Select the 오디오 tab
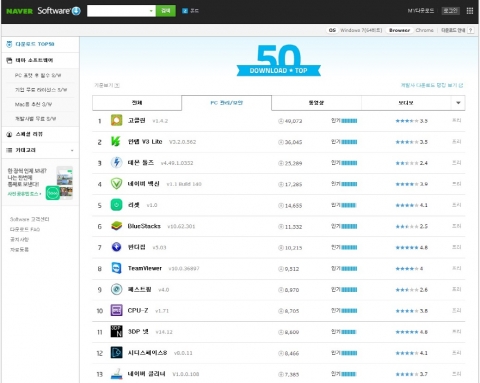The image size is (480, 383). [406, 103]
